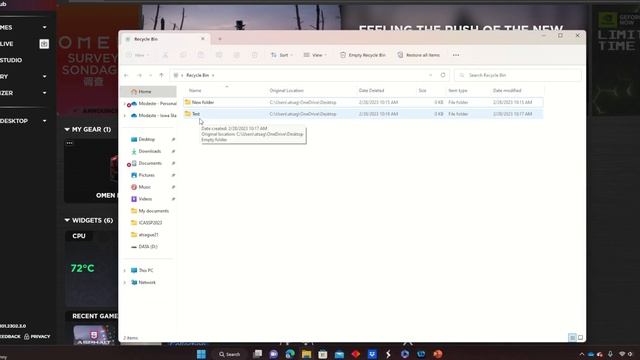
Task: Click the taskbar Search box
Action: point(229,354)
